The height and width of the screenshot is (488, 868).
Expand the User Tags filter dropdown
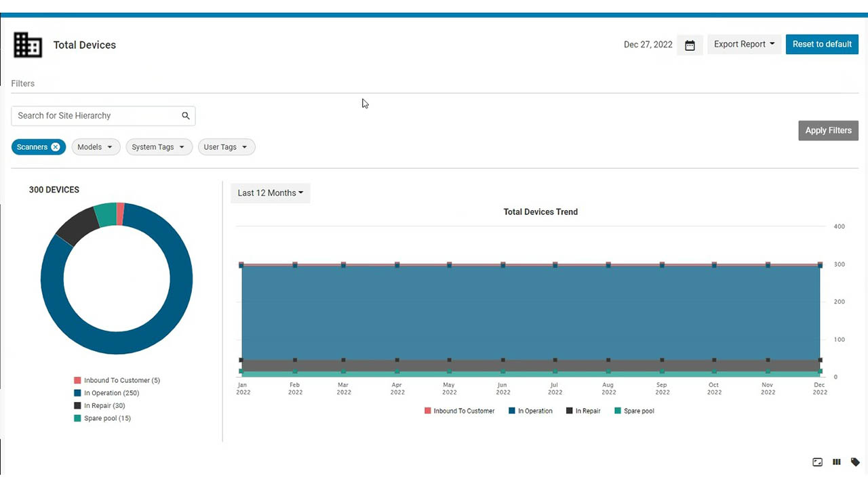(226, 147)
